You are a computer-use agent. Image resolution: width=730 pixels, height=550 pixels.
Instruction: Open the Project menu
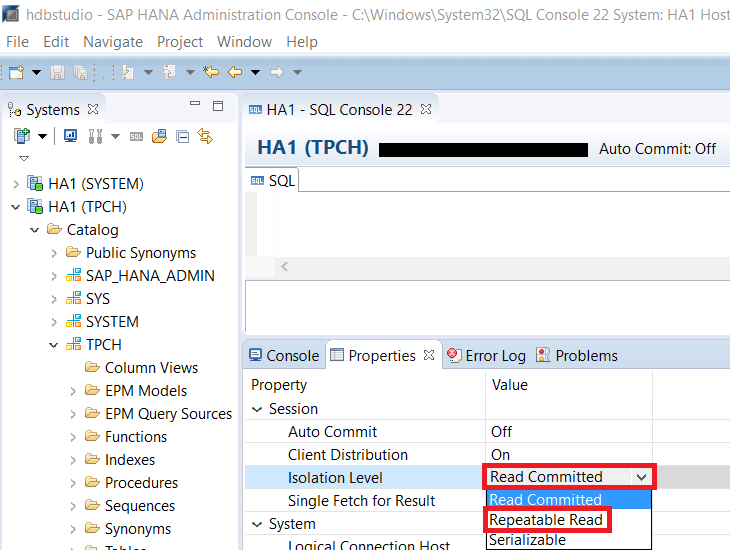click(x=180, y=42)
